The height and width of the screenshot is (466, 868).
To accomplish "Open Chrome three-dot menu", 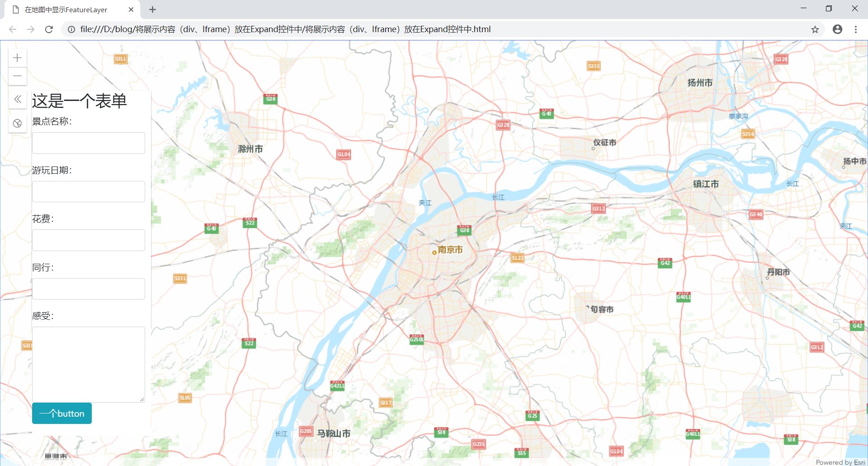I will pyautogui.click(x=856, y=29).
